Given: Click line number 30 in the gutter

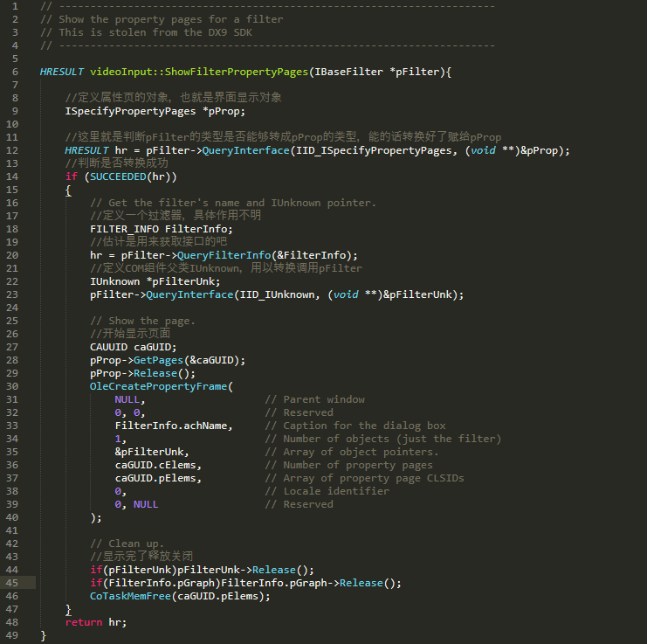Looking at the screenshot, I should [12, 386].
